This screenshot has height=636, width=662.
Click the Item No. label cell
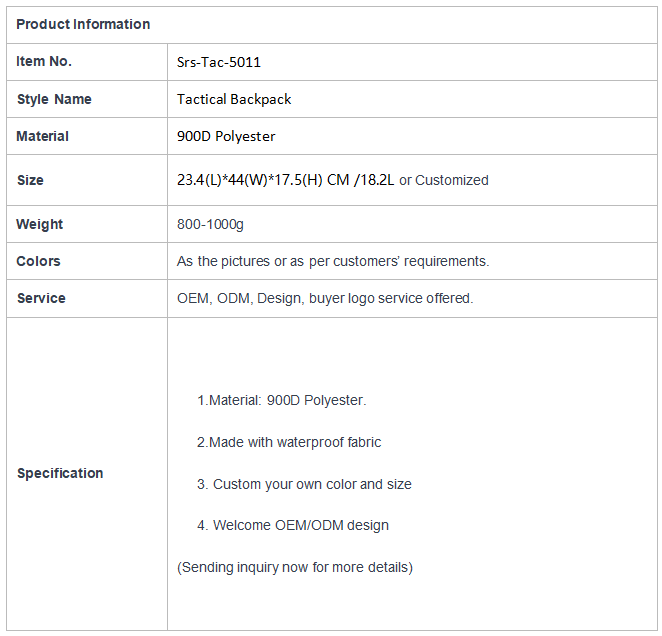(87, 62)
